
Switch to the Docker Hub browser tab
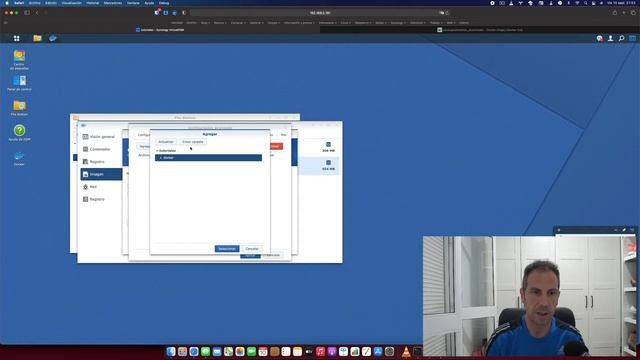click(480, 30)
